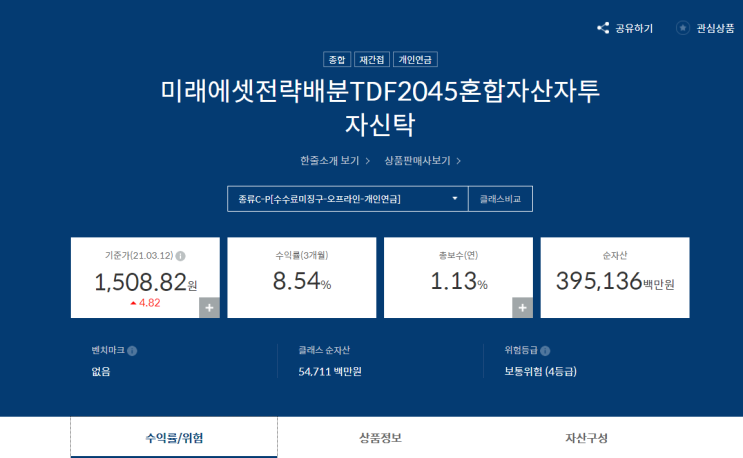Open the 한줄소개 보기 link
743x458 pixels.
tap(335, 161)
